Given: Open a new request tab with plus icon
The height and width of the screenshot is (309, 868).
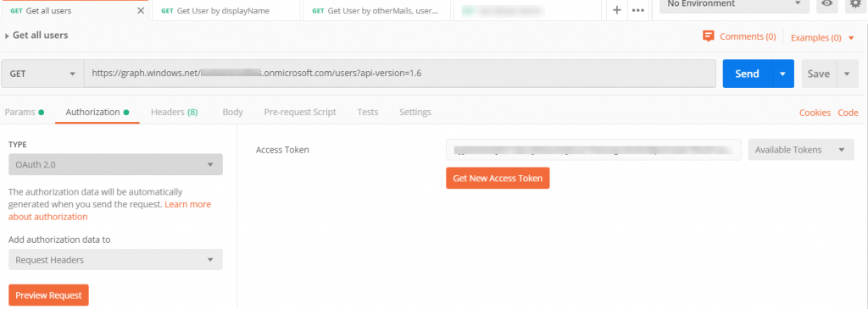Looking at the screenshot, I should (617, 10).
